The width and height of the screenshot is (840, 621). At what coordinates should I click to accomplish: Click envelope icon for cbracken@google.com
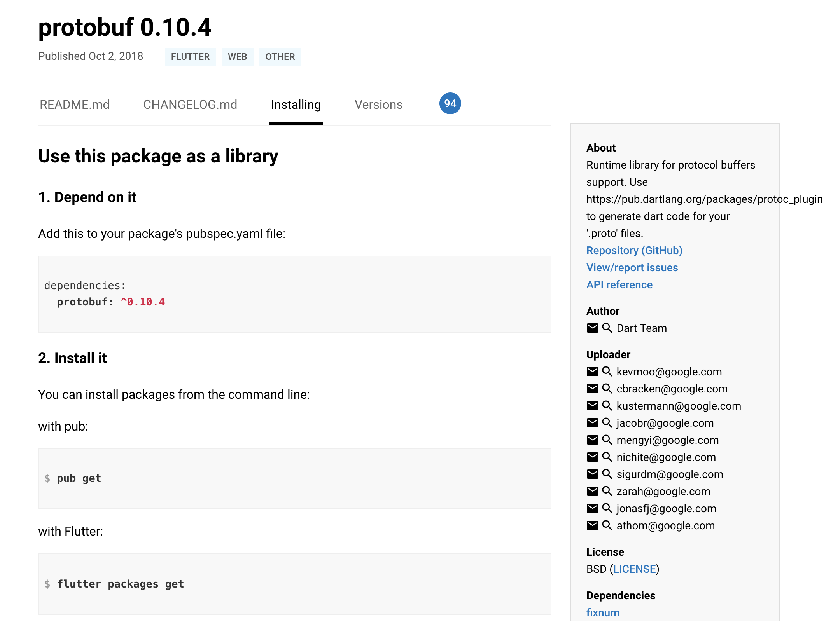coord(592,389)
